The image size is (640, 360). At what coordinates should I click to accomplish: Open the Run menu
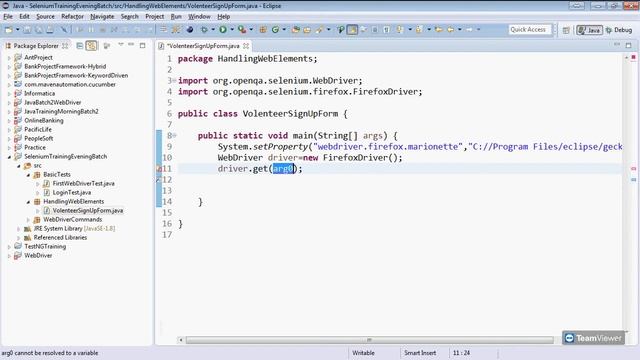pyautogui.click(x=176, y=17)
